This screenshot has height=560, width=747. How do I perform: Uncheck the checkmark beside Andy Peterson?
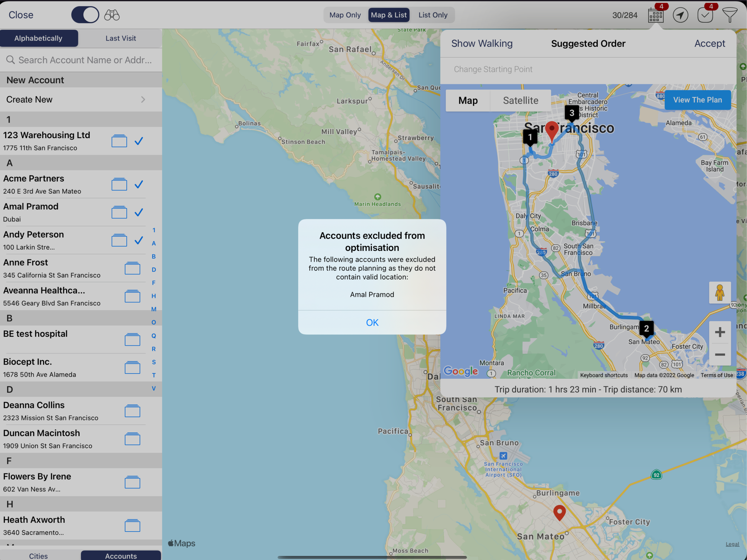click(138, 240)
